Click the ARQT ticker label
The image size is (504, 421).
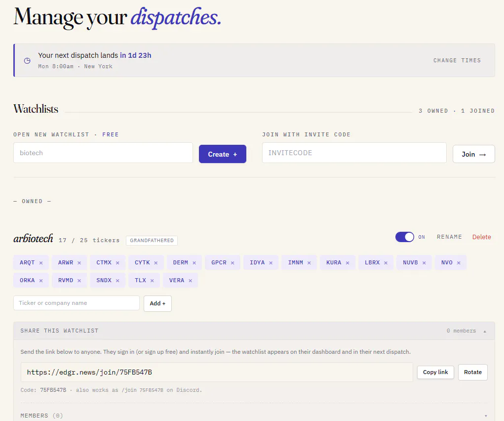(x=27, y=263)
